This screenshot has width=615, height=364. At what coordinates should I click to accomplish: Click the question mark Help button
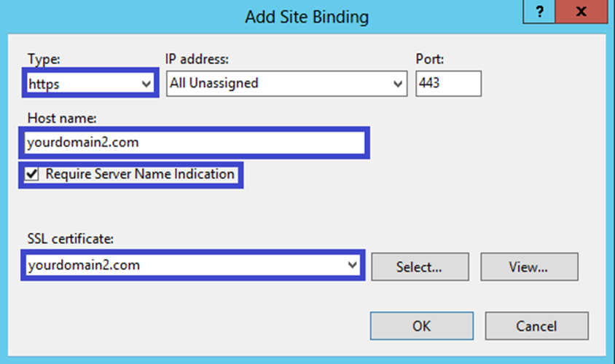pos(540,13)
